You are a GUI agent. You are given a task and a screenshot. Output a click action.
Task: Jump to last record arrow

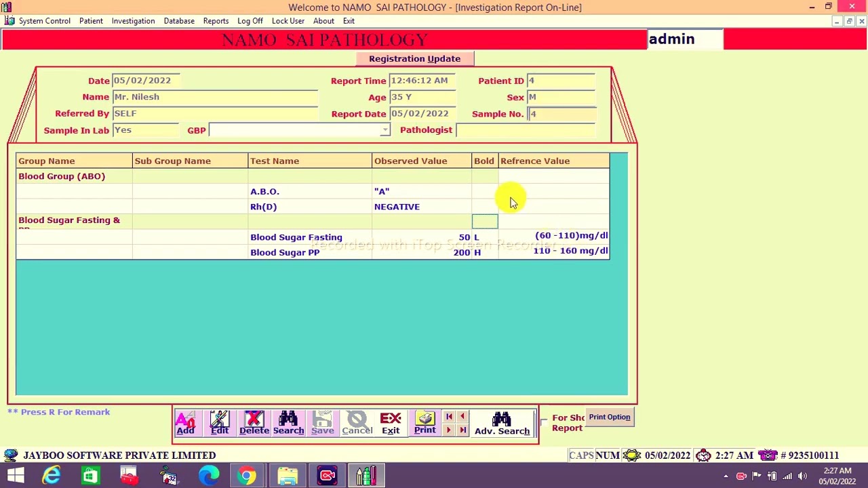pos(462,430)
